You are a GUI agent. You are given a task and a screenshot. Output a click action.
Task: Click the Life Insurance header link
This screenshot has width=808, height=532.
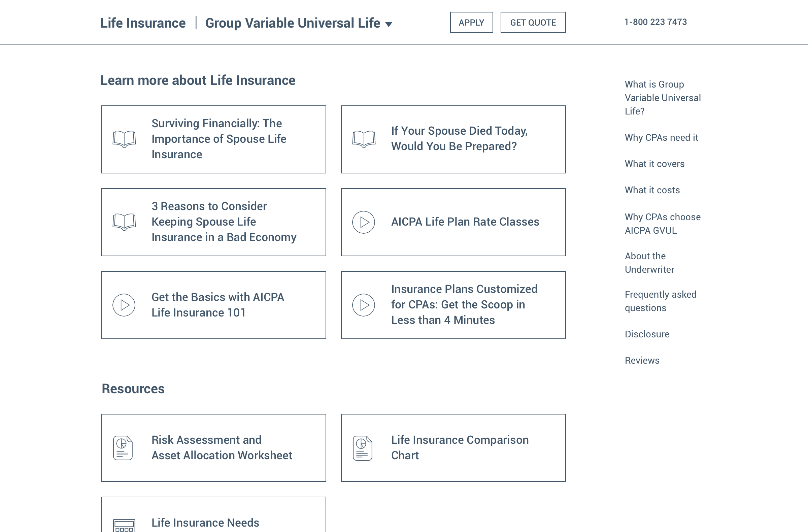[143, 23]
